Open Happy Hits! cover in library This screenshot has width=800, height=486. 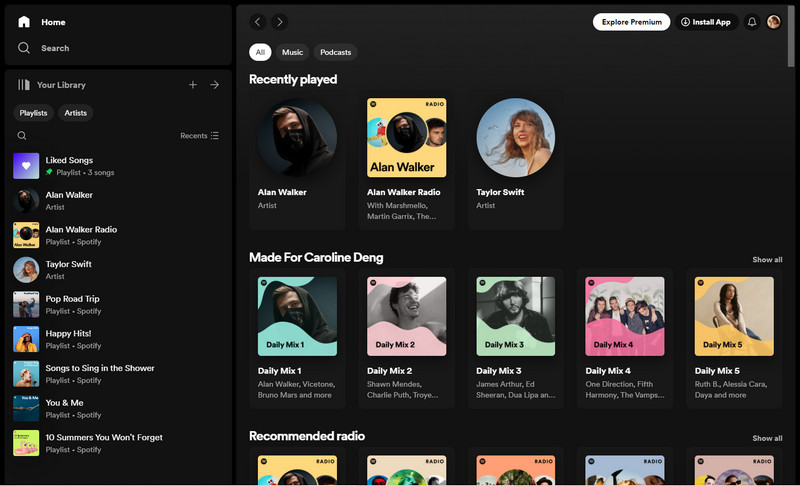coord(26,339)
